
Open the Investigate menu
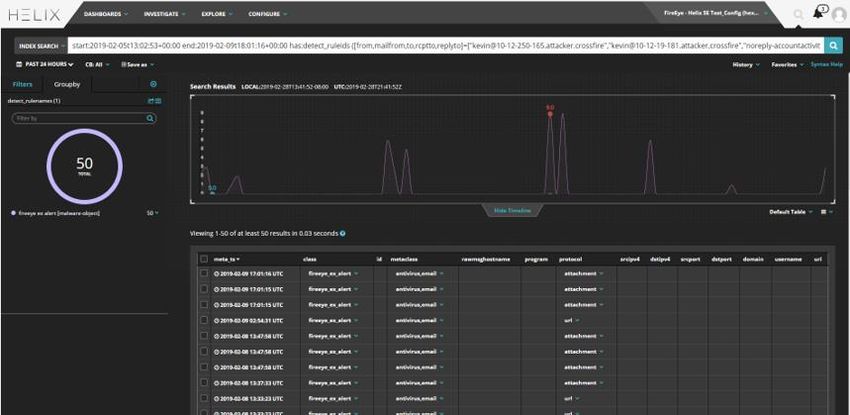[165, 14]
